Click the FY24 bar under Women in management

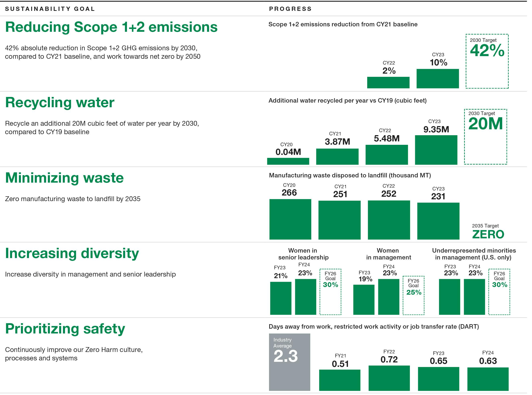pos(389,297)
